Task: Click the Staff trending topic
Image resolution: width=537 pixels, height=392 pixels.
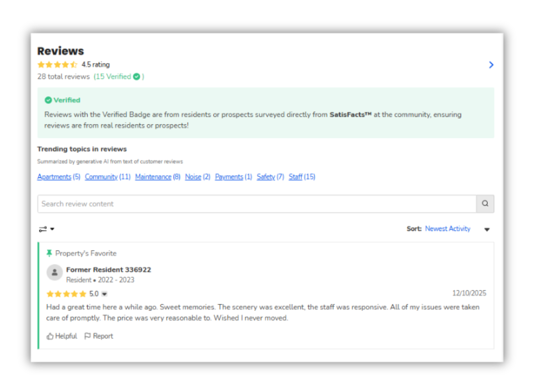Action: coord(295,177)
